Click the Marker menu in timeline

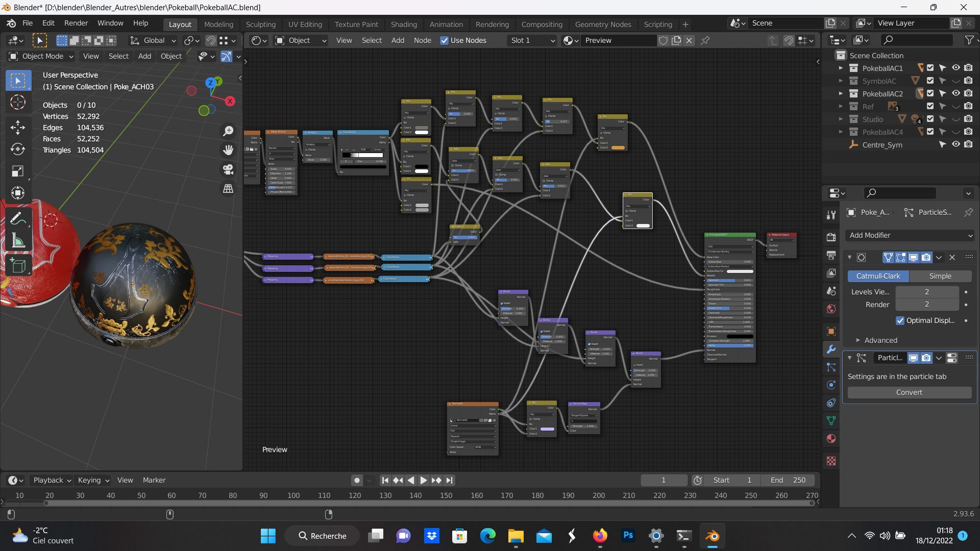click(x=154, y=480)
